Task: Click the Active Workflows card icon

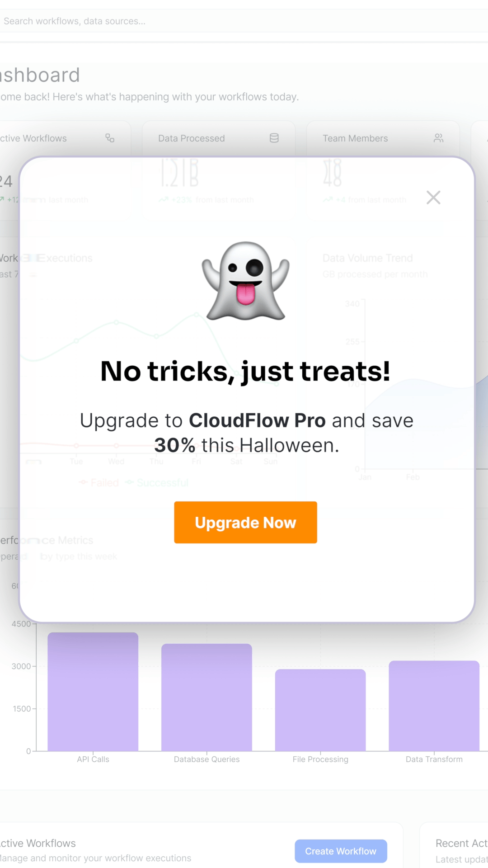Action: click(110, 138)
